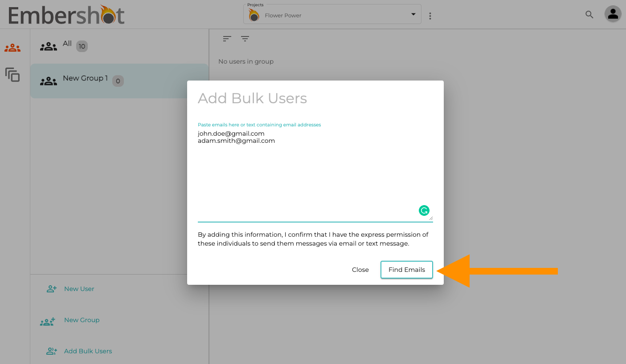Viewport: 626px width, 364px height.
Task: Click Add Bulk Users in sidebar
Action: [x=88, y=351]
